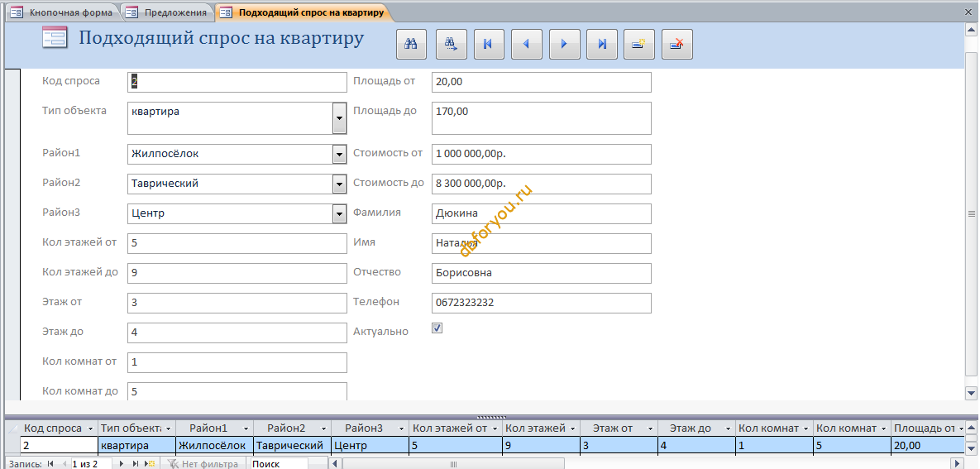Click the horizontal scrollbar thumb of datasheet
The width and height of the screenshot is (980, 469).
point(453,464)
